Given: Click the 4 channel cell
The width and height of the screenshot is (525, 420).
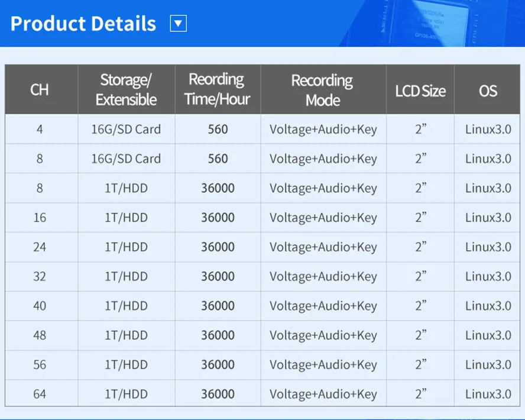Looking at the screenshot, I should [40, 129].
